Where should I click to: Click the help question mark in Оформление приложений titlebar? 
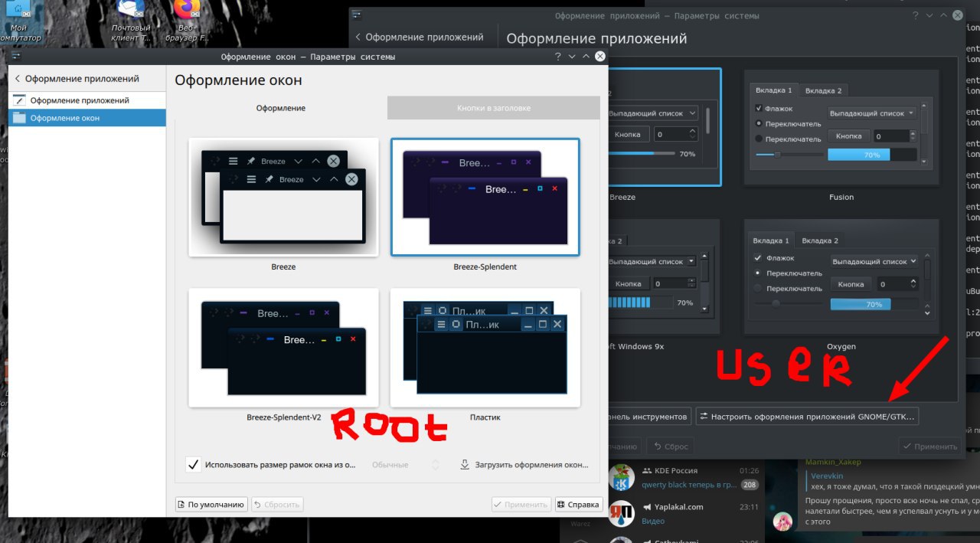pyautogui.click(x=915, y=15)
